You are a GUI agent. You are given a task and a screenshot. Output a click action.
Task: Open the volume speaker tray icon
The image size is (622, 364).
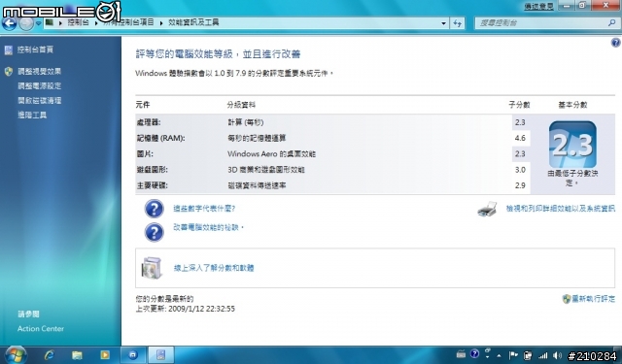[x=557, y=355]
